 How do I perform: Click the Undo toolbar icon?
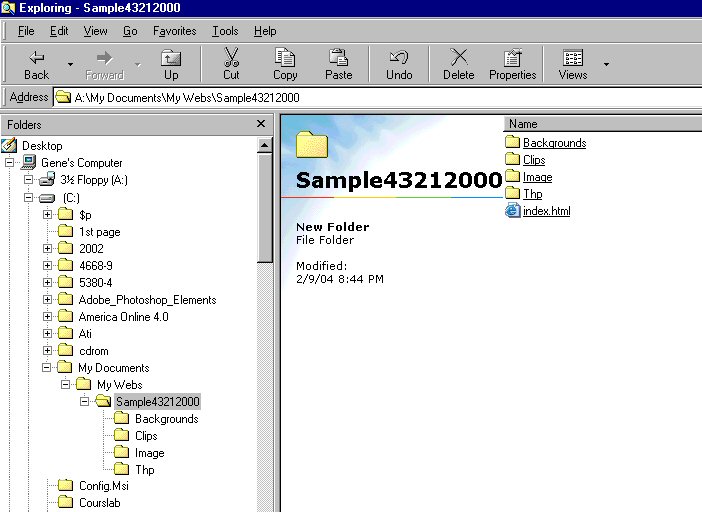click(399, 57)
